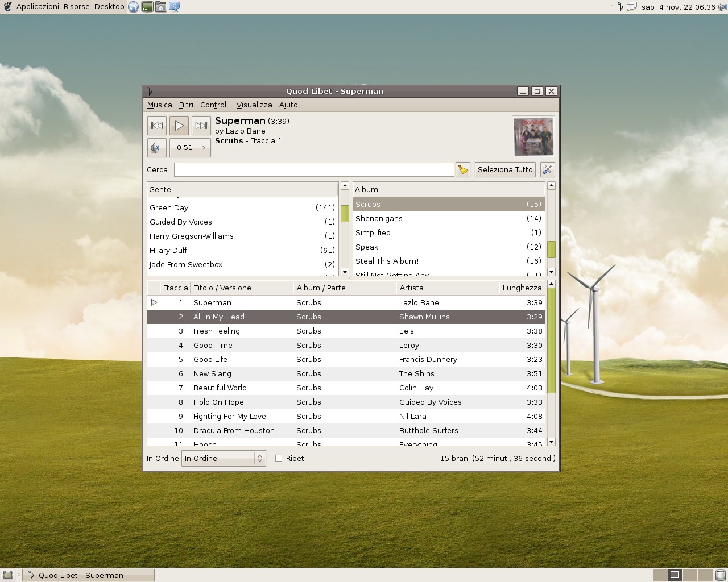Open the Visualizza menu
728x582 pixels.
point(254,105)
